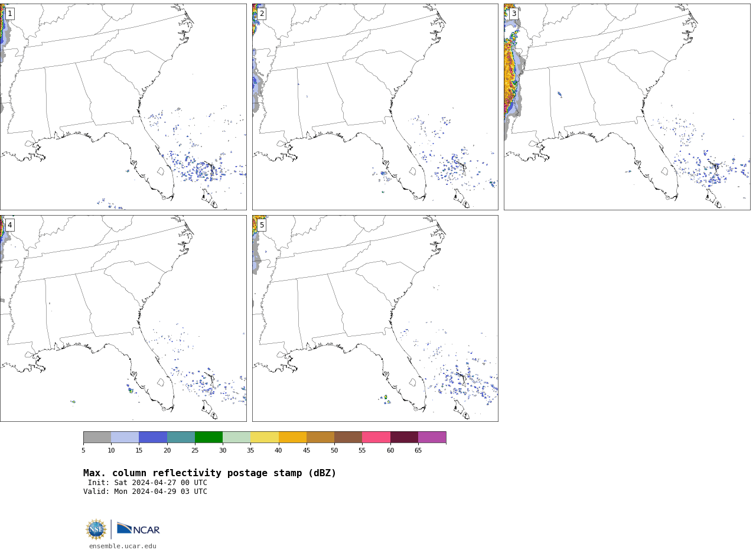Click the brown 50-55 dBZ swatch

[348, 437]
